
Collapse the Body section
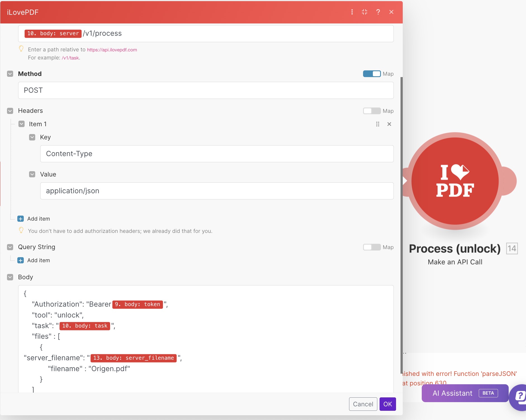tap(10, 277)
